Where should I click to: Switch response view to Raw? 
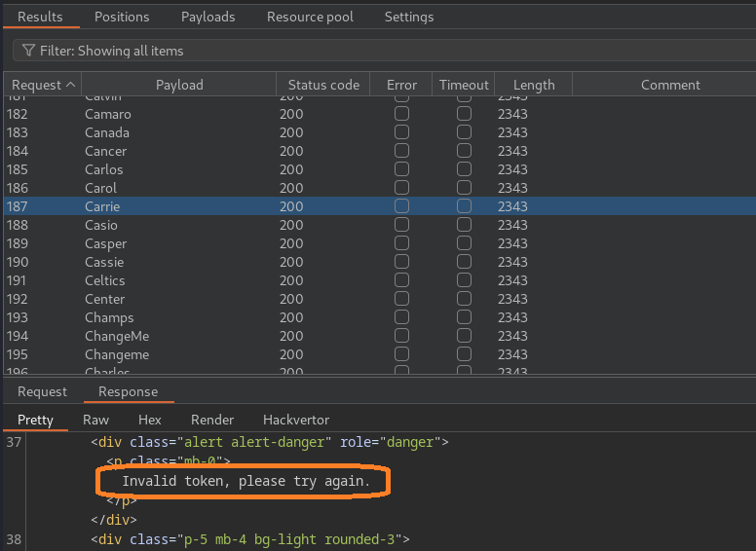[x=96, y=420]
